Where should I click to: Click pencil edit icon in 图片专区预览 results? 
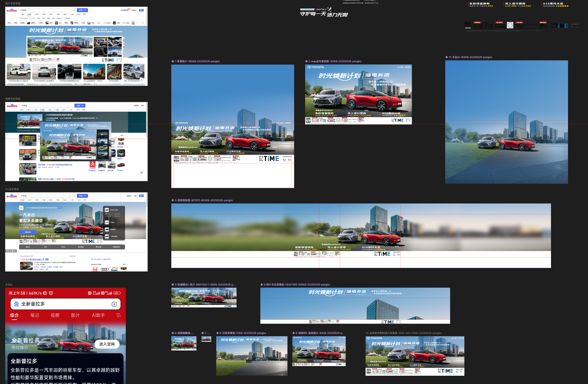pos(142,79)
